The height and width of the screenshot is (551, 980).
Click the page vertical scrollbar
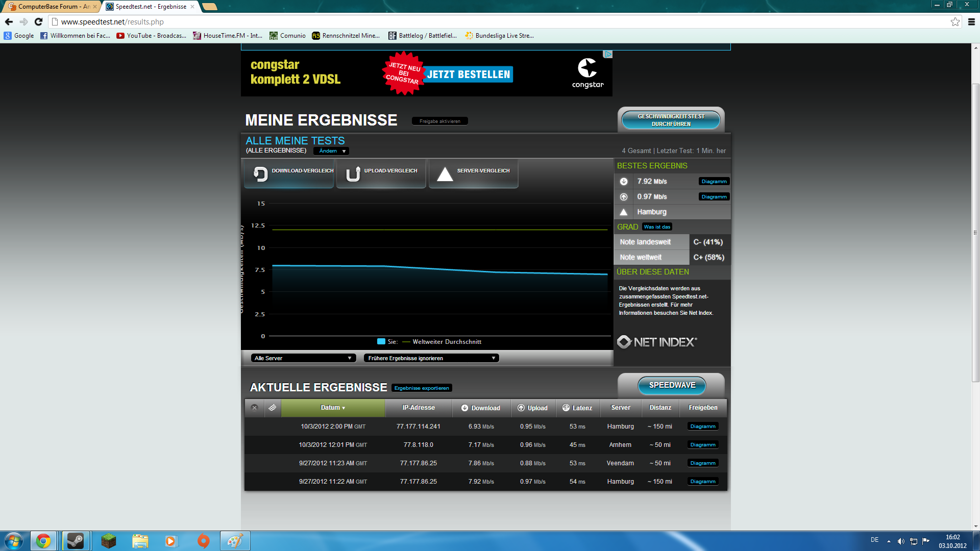click(975, 232)
